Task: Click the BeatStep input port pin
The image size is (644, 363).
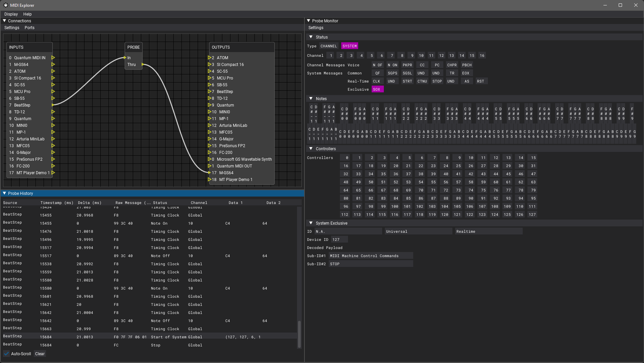Action: [53, 105]
